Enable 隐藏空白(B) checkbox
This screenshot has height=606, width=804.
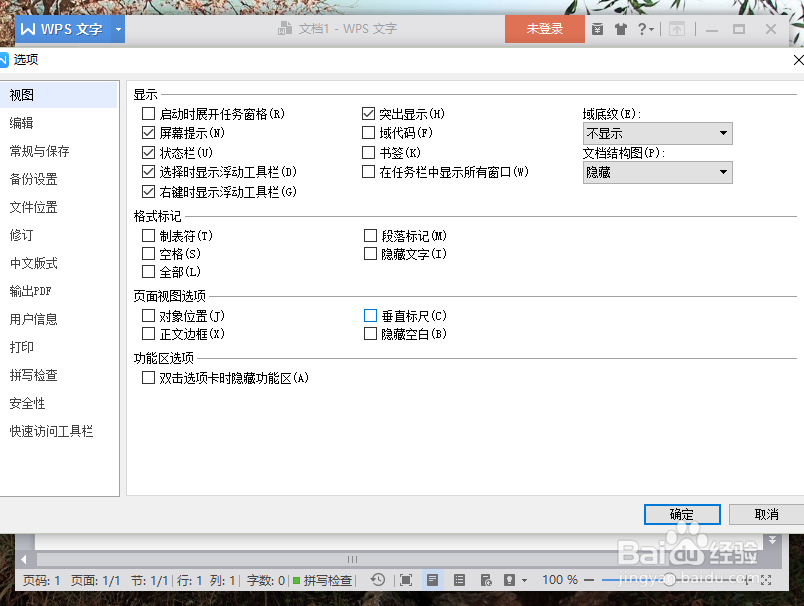click(x=370, y=334)
